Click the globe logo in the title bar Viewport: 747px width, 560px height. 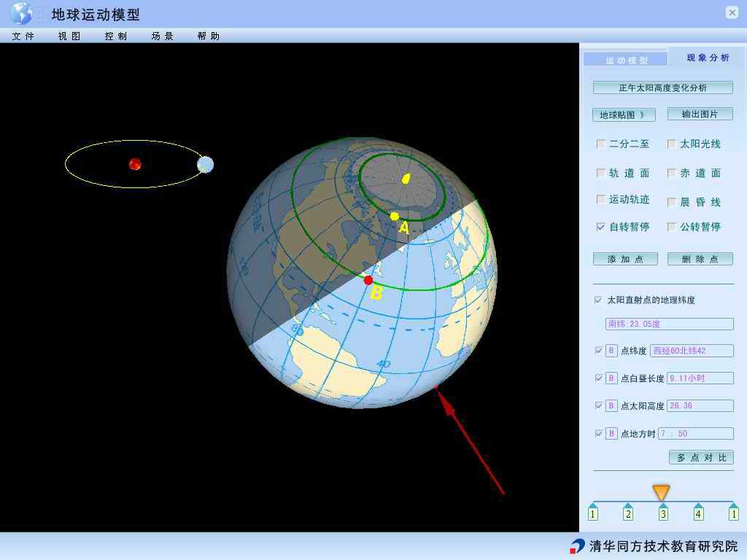tap(21, 13)
